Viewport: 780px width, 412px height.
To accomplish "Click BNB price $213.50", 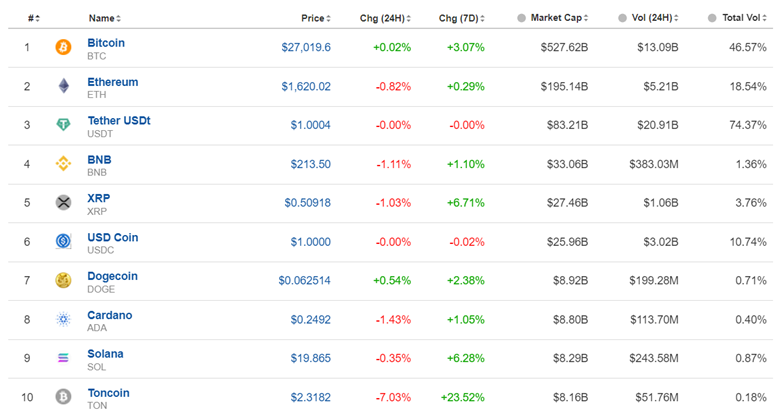I will tap(310, 164).
